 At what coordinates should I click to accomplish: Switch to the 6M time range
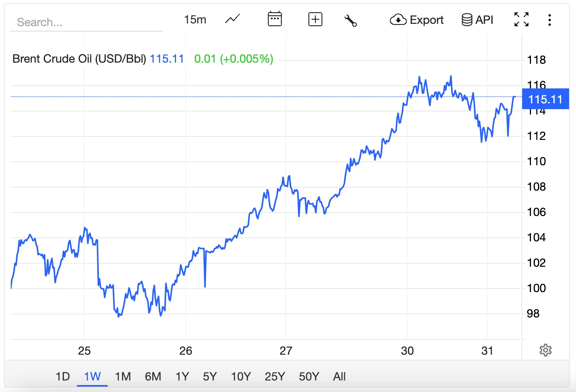153,376
